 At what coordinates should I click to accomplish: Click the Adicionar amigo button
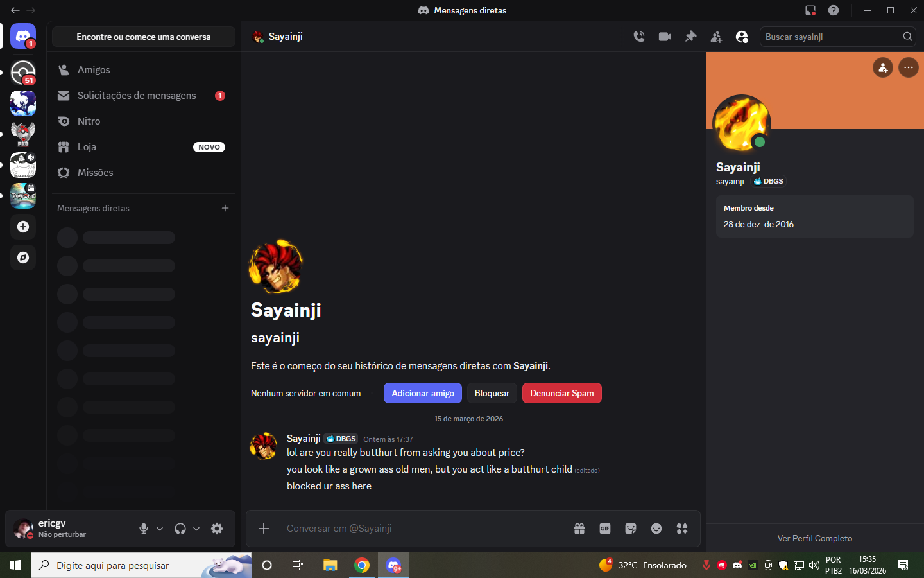pyautogui.click(x=422, y=393)
